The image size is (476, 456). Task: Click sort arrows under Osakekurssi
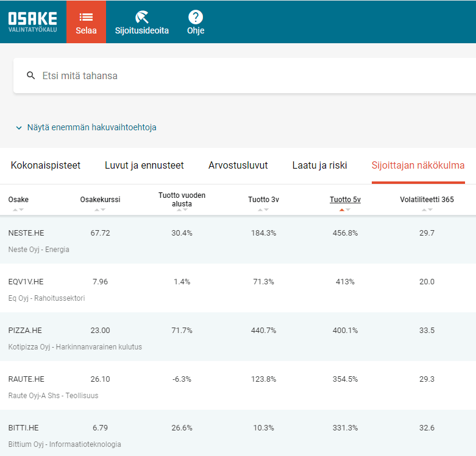pos(100,210)
